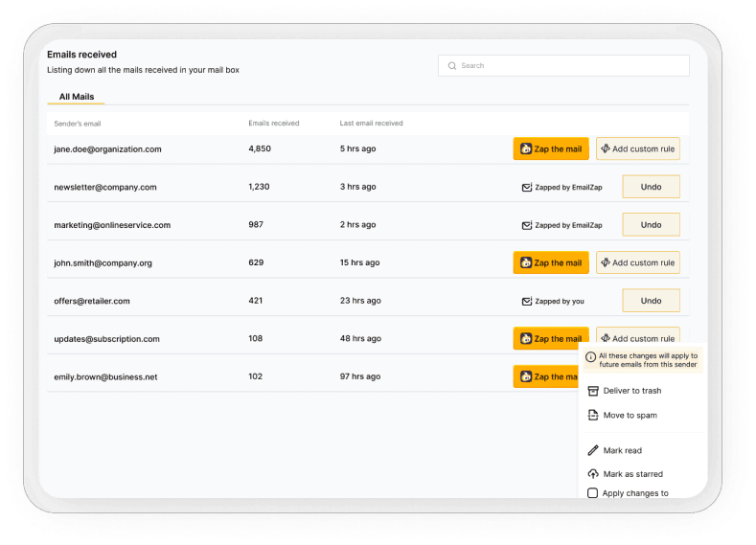This screenshot has width=756, height=545.
Task: Add custom rule for updates@subscription.com
Action: 638,335
